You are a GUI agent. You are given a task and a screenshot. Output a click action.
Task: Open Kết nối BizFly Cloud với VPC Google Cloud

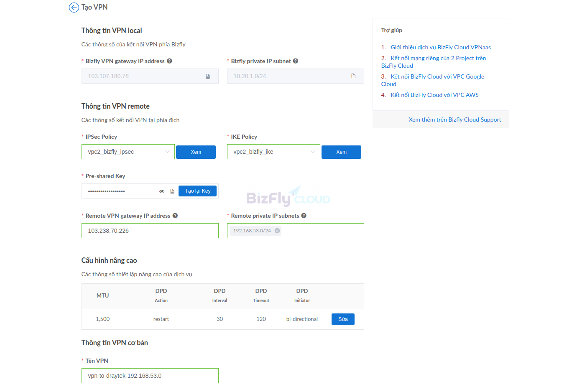tap(433, 80)
